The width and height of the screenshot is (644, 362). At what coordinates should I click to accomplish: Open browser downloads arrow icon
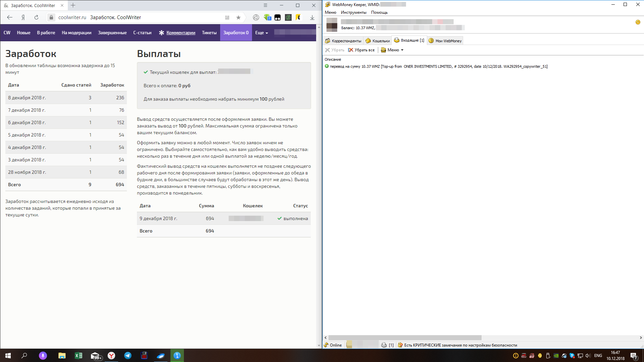[312, 17]
